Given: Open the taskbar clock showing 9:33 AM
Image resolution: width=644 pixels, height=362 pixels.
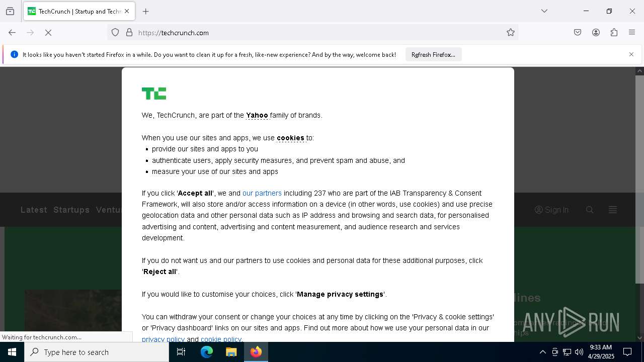Looking at the screenshot, I should point(601,352).
